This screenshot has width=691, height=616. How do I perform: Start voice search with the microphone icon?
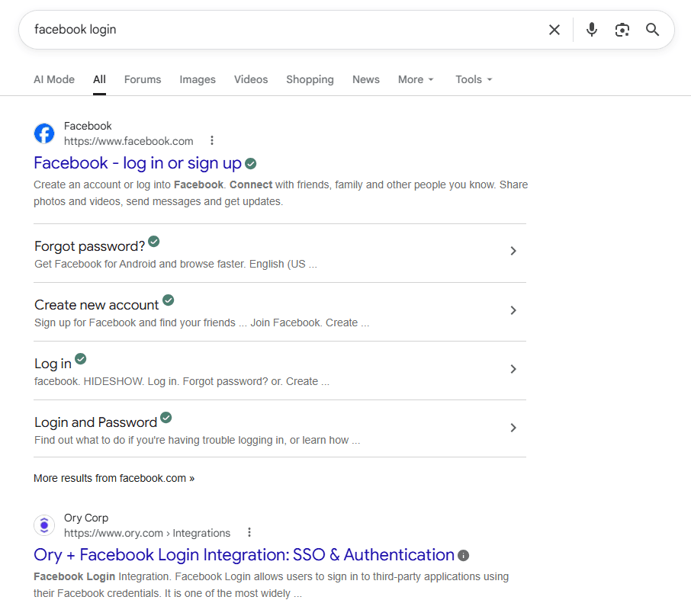[x=592, y=30]
